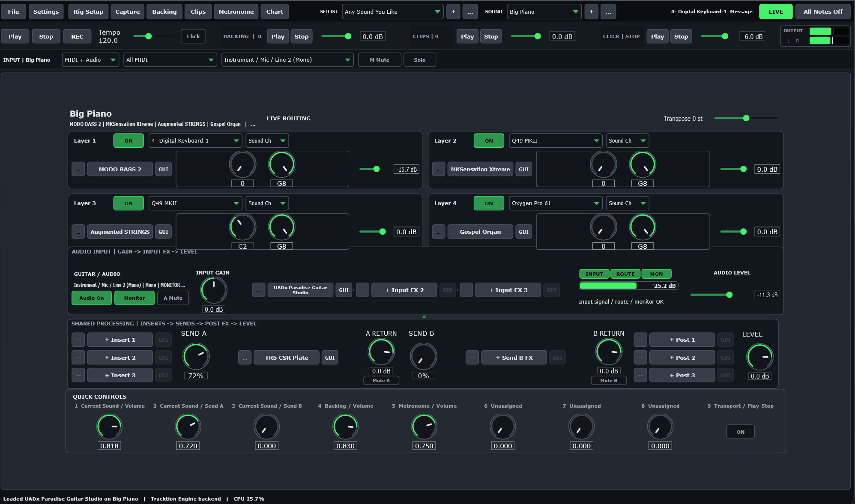
Task: Toggle Layer 2 ON button
Action: click(489, 140)
